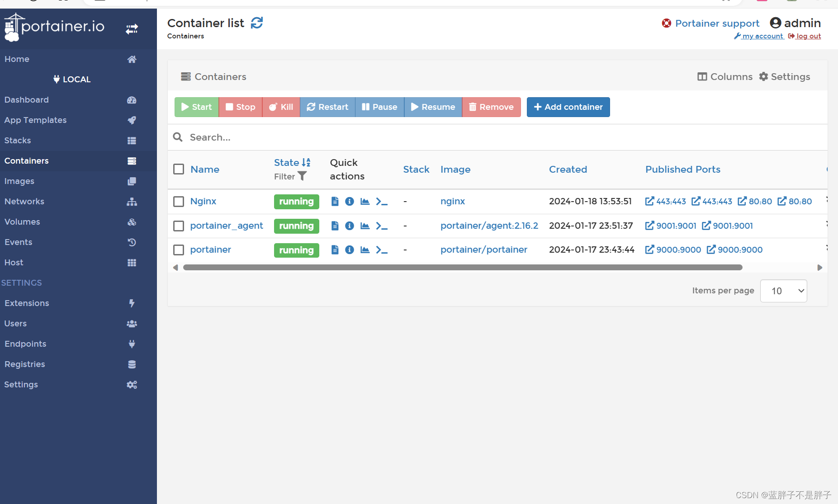Viewport: 838px width, 504px height.
Task: Open the portainer/agent:2.16.2 image link
Action: point(489,226)
